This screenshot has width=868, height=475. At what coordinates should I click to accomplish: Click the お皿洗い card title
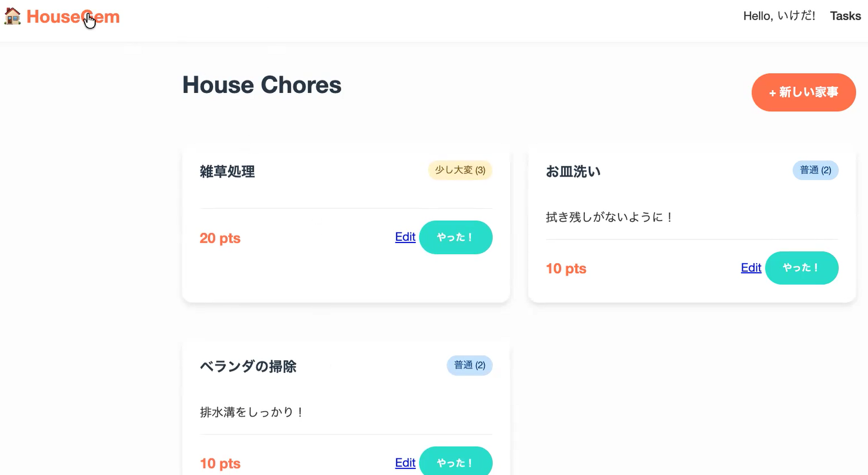click(573, 172)
